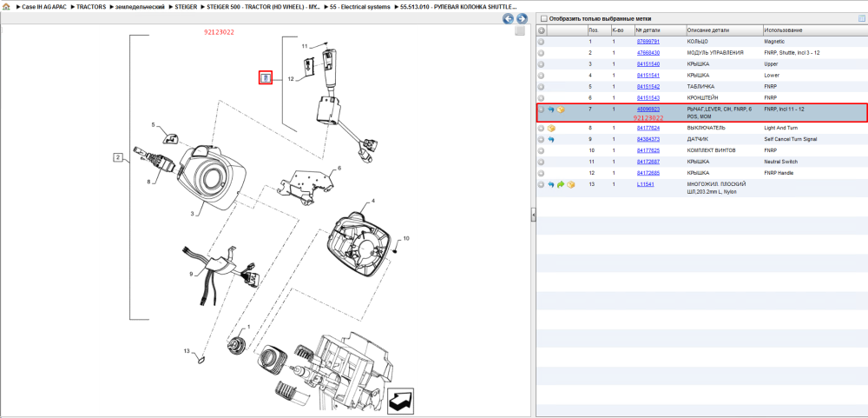The height and width of the screenshot is (418, 868).
Task: Select callout 11 on the diagram
Action: (x=304, y=46)
